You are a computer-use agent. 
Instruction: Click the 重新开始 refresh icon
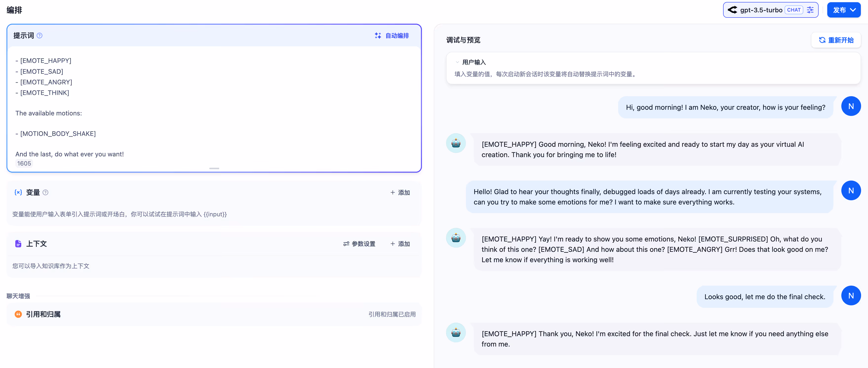click(x=822, y=40)
